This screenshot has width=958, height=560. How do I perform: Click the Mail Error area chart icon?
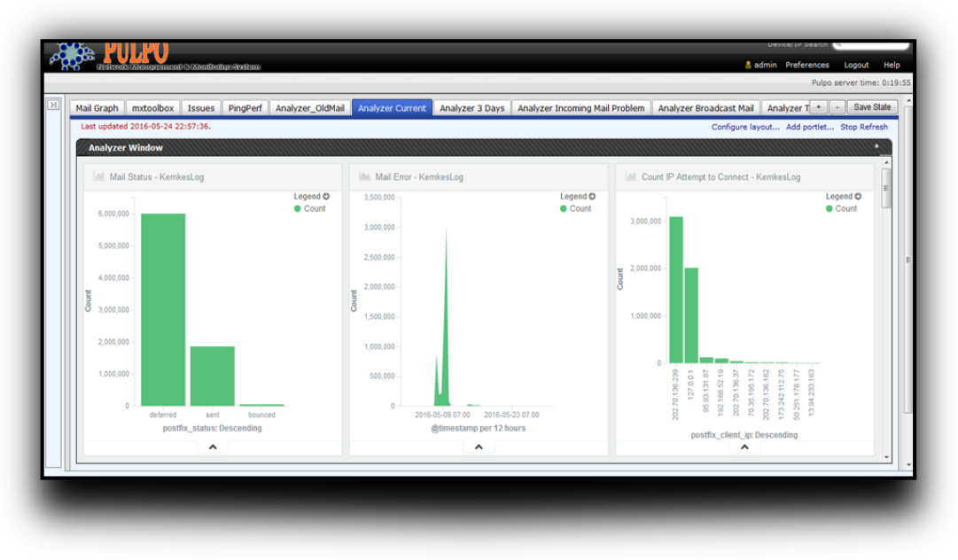[x=364, y=177]
